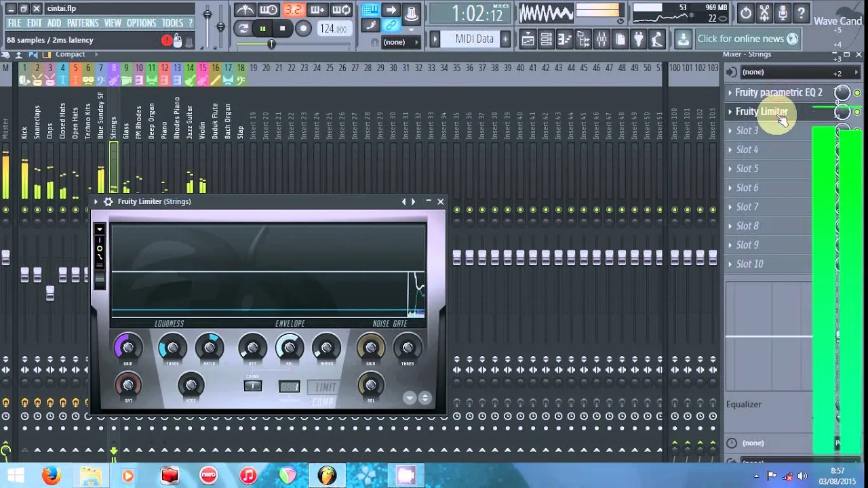Screen dimensions: 868x488
Task: Enable wait for input before recording
Action: pyautogui.click(x=269, y=10)
